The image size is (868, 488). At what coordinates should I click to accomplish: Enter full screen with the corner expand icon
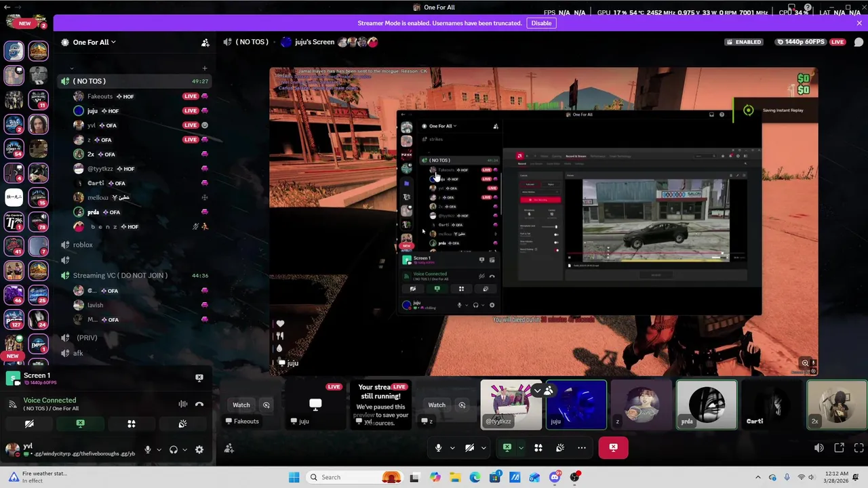[x=859, y=448]
